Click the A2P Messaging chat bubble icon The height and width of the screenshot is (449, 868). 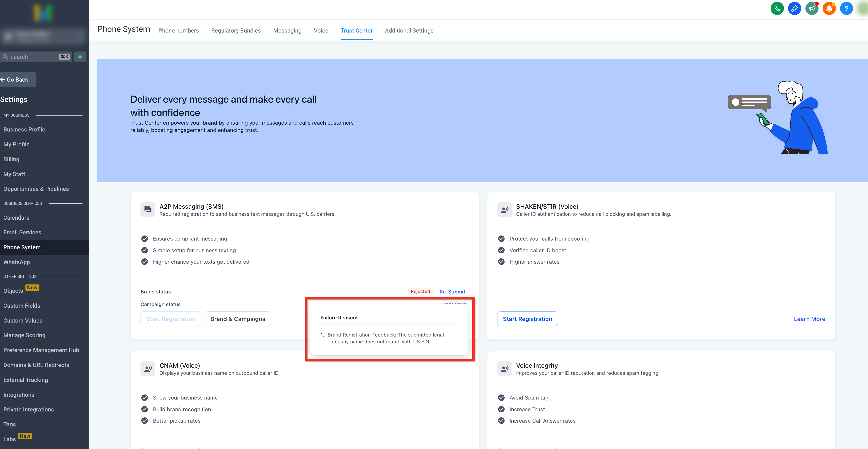[x=148, y=210]
